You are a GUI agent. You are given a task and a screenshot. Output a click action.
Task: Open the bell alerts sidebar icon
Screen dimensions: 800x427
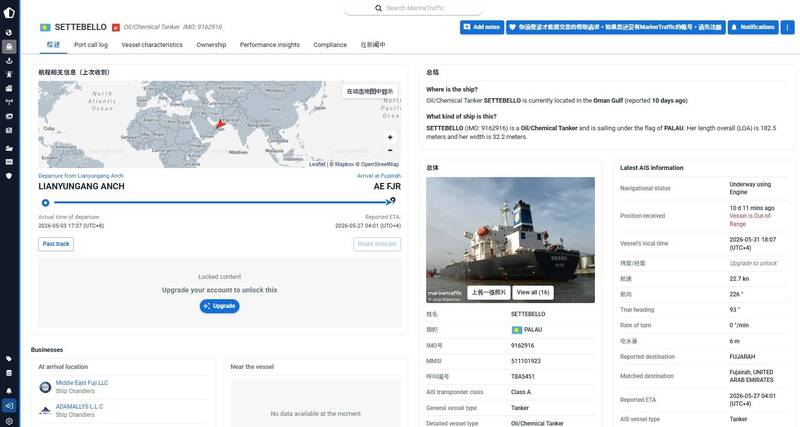[9, 390]
